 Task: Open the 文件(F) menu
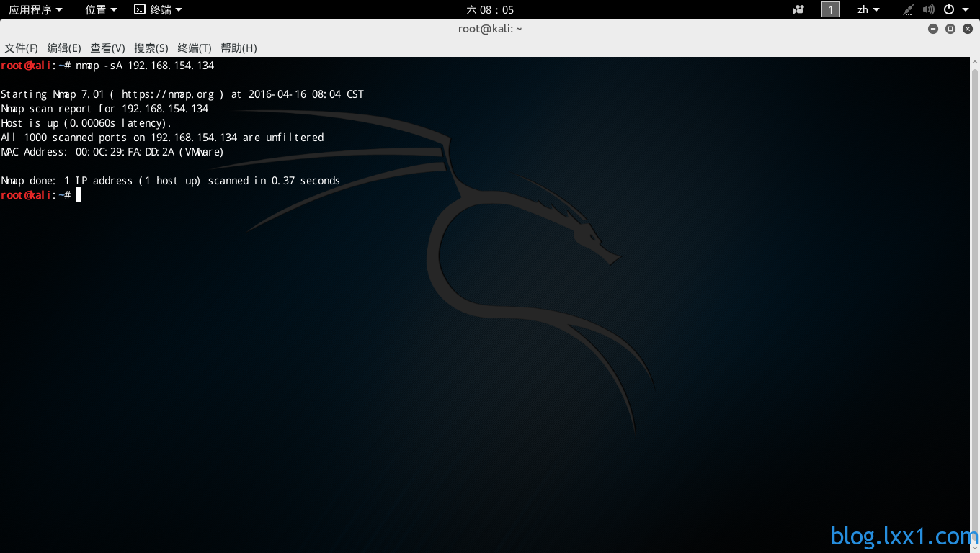pos(22,48)
